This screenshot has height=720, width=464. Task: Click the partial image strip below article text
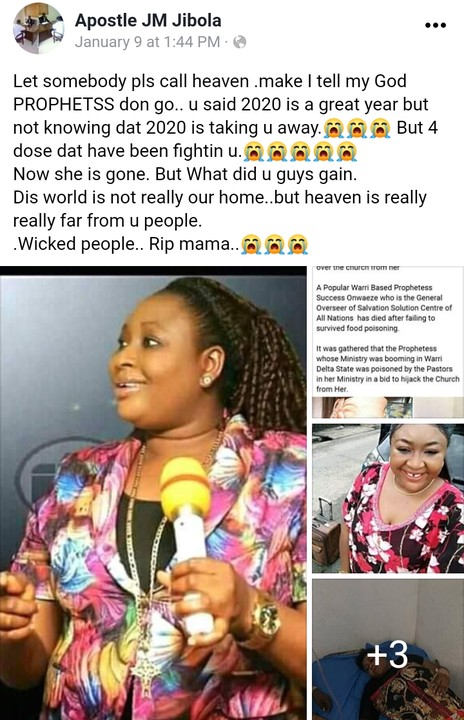pos(362,407)
